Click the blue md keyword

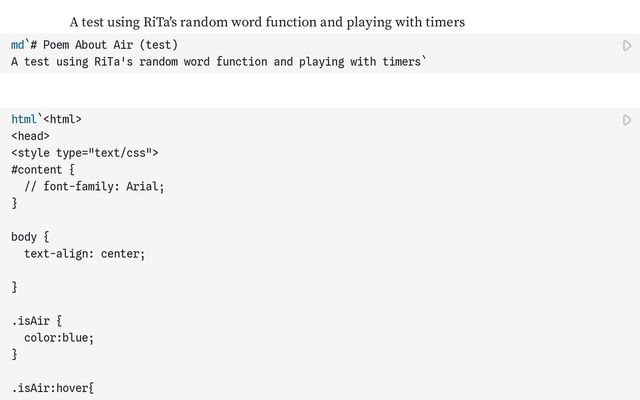click(x=18, y=45)
